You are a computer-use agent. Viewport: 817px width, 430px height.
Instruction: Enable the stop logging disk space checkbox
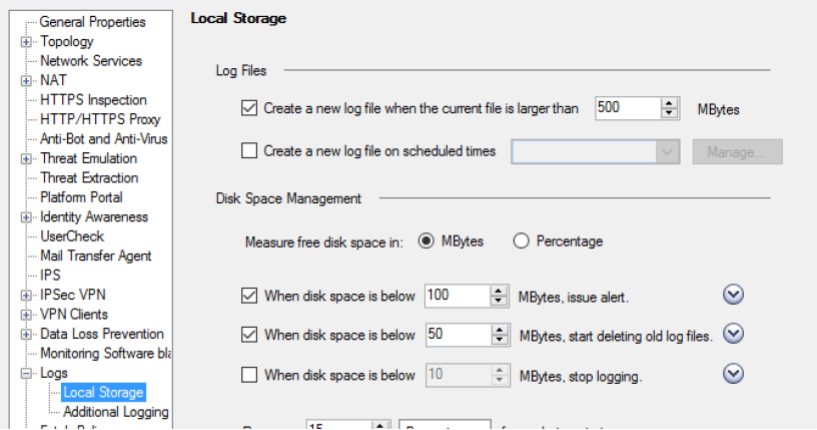250,375
